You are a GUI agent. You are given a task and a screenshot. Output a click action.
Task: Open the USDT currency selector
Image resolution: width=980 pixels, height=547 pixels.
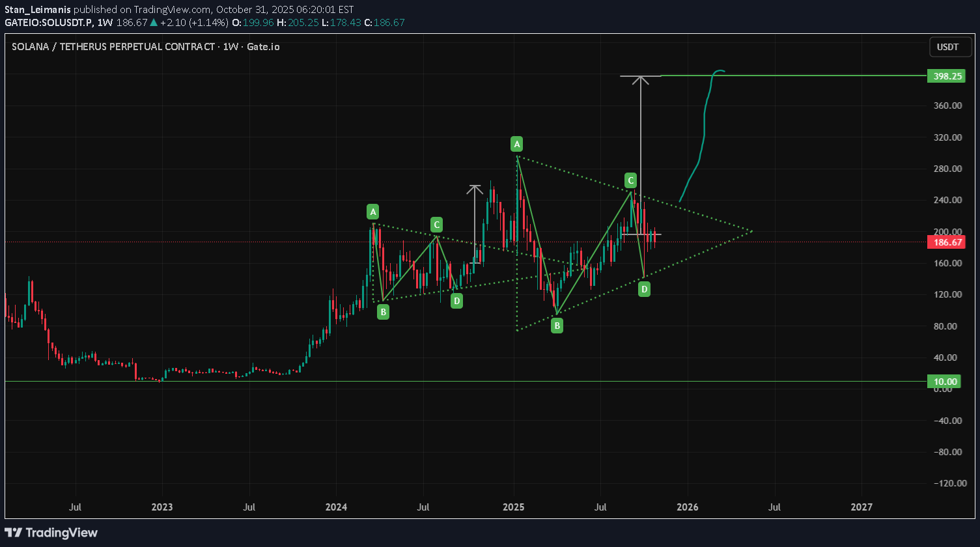949,47
